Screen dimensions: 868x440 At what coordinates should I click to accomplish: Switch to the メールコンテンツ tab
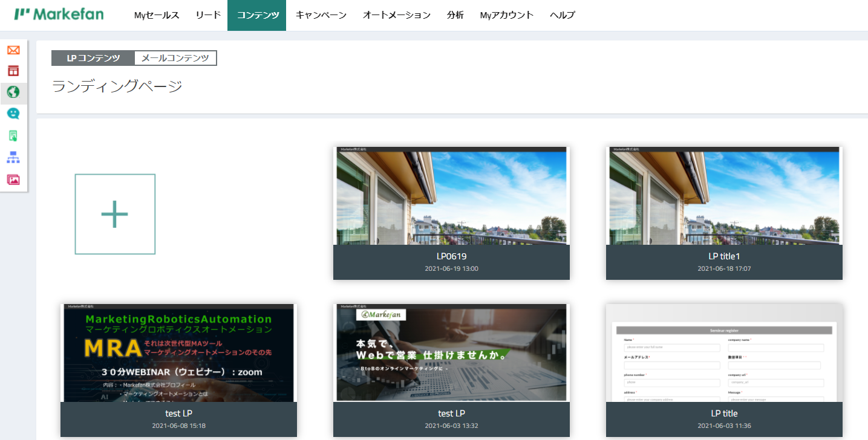pos(175,58)
